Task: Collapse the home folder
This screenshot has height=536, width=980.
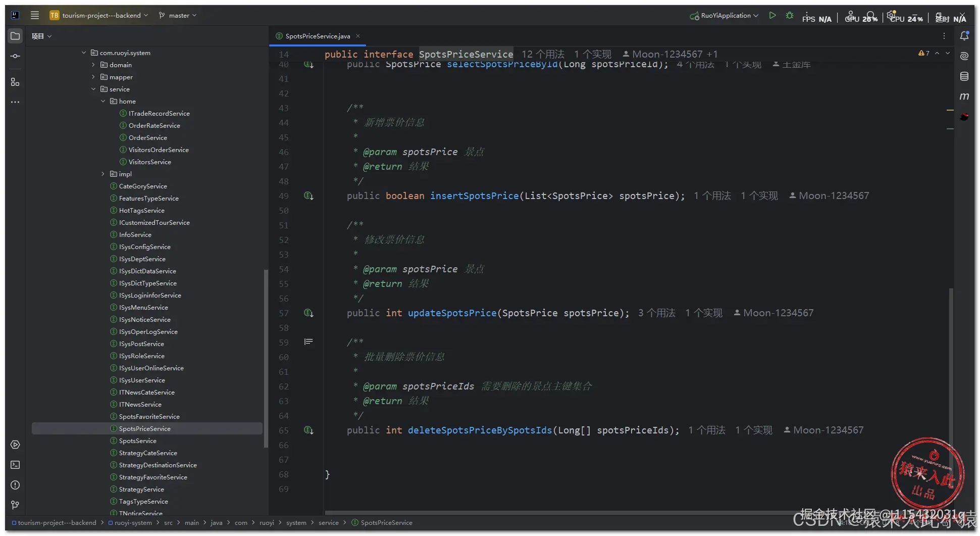Action: 103,101
